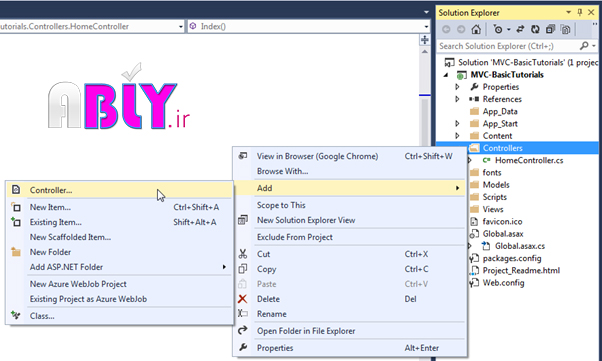The width and height of the screenshot is (602, 361).
Task: Click the View in Browser icon
Action: click(x=243, y=156)
